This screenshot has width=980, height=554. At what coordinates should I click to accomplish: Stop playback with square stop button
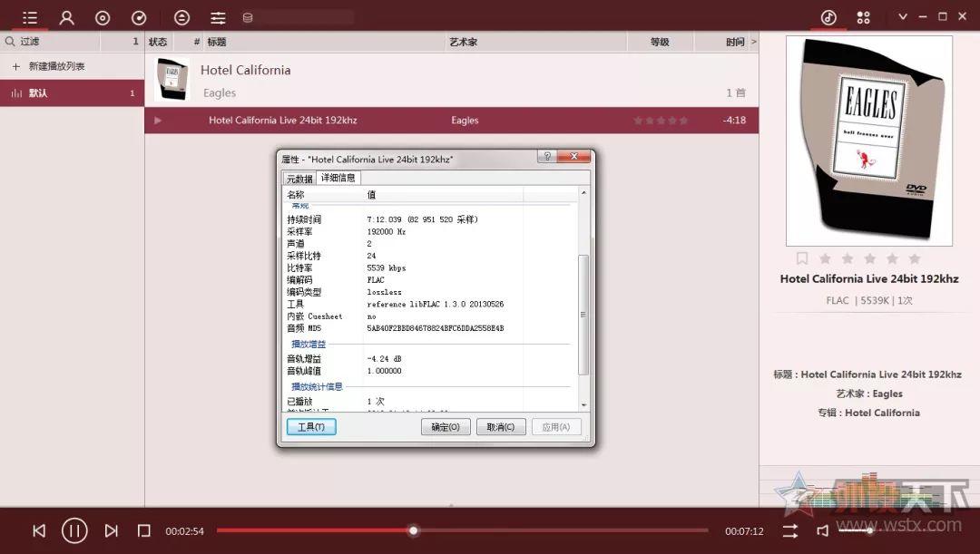pyautogui.click(x=144, y=531)
